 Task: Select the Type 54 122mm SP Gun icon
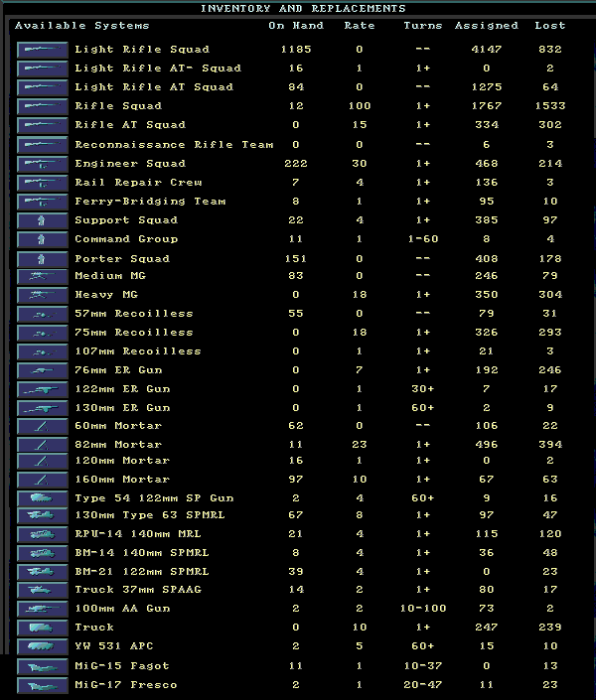43,498
